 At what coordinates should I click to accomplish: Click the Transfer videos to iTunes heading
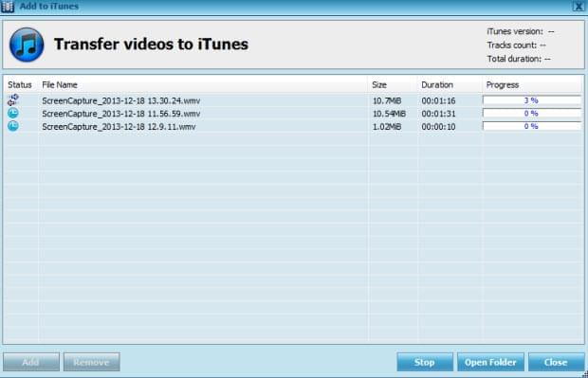[151, 45]
